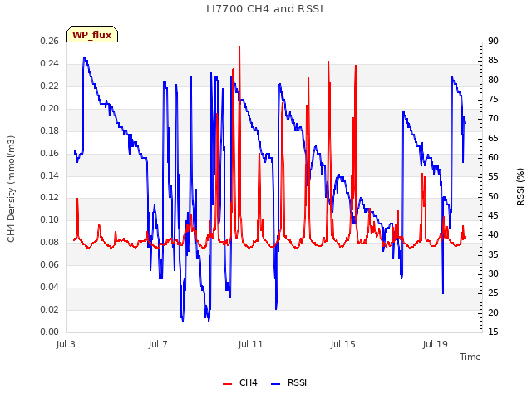Viewport: 532px width, 399px height.
Task: Click the 0.08 left axis tick label
Action: (50, 242)
